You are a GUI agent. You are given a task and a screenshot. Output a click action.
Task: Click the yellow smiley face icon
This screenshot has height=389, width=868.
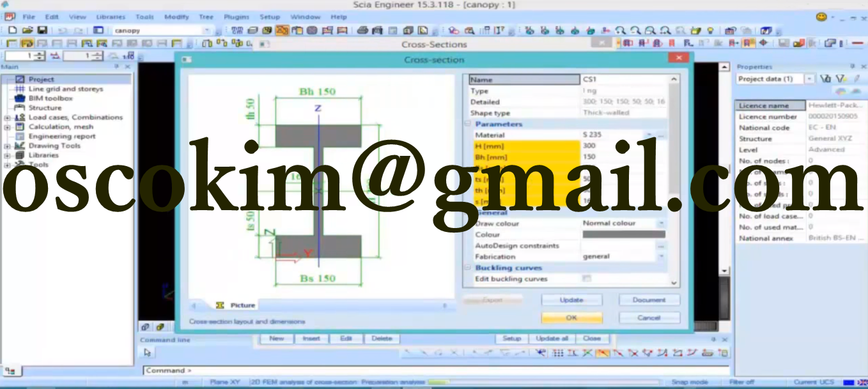tap(821, 17)
